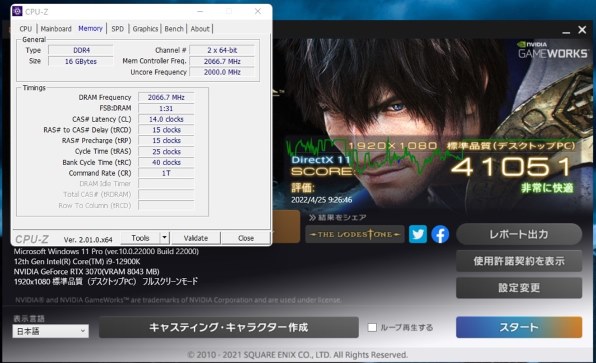Screen dimensions: 596x363
Task: Share the score via Facebook icon
Action: pyautogui.click(x=440, y=234)
